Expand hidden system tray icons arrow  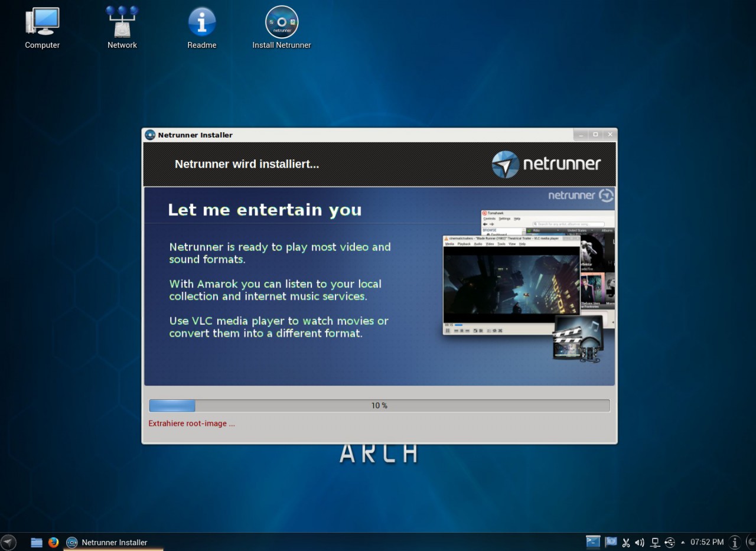point(683,542)
